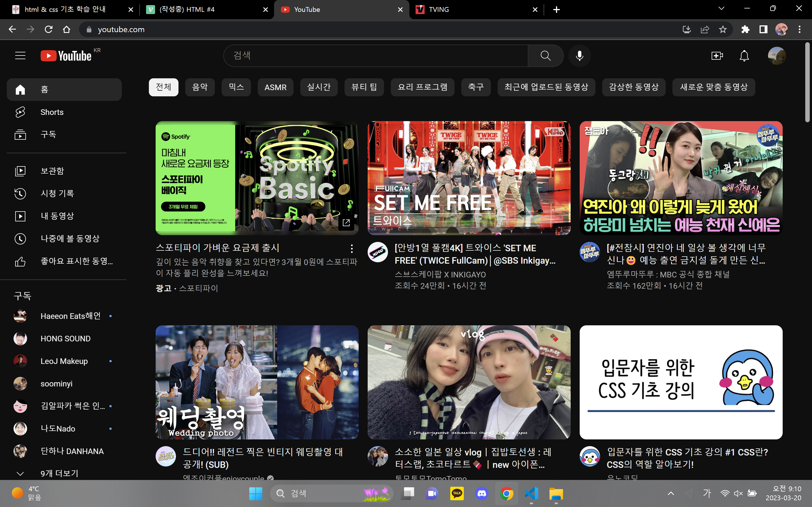Select the 음악 filter chip
The image size is (812, 507).
200,87
